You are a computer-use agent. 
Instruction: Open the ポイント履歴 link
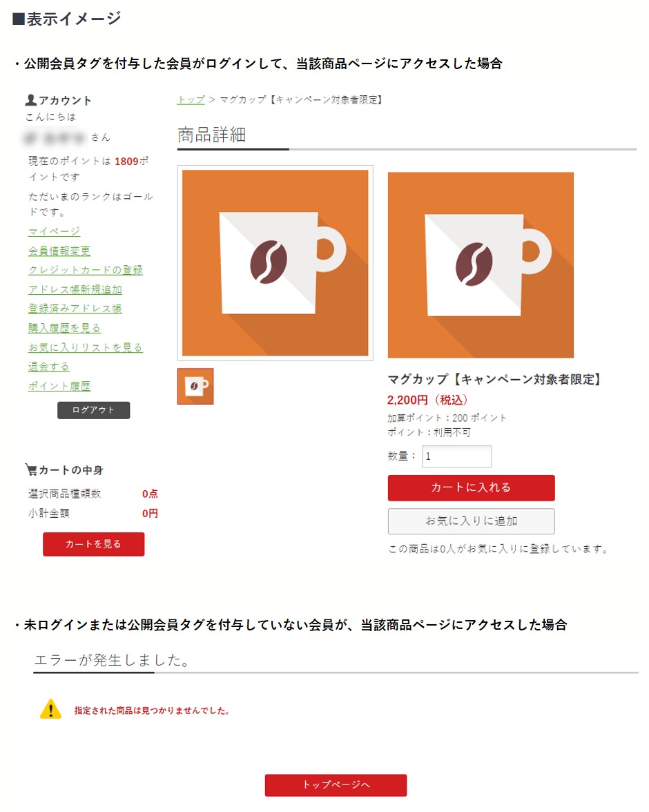[x=59, y=386]
